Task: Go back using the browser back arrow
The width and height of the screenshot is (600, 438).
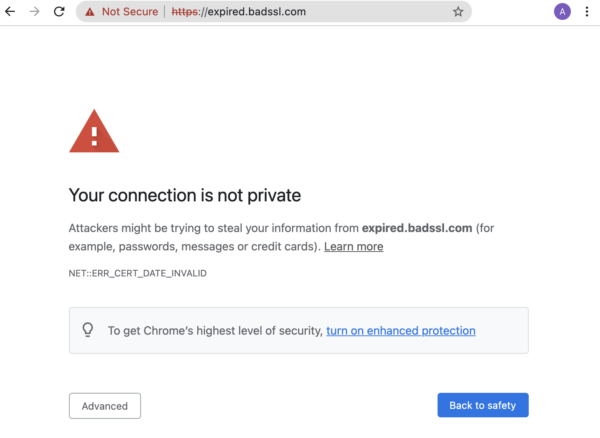Action: pyautogui.click(x=12, y=12)
